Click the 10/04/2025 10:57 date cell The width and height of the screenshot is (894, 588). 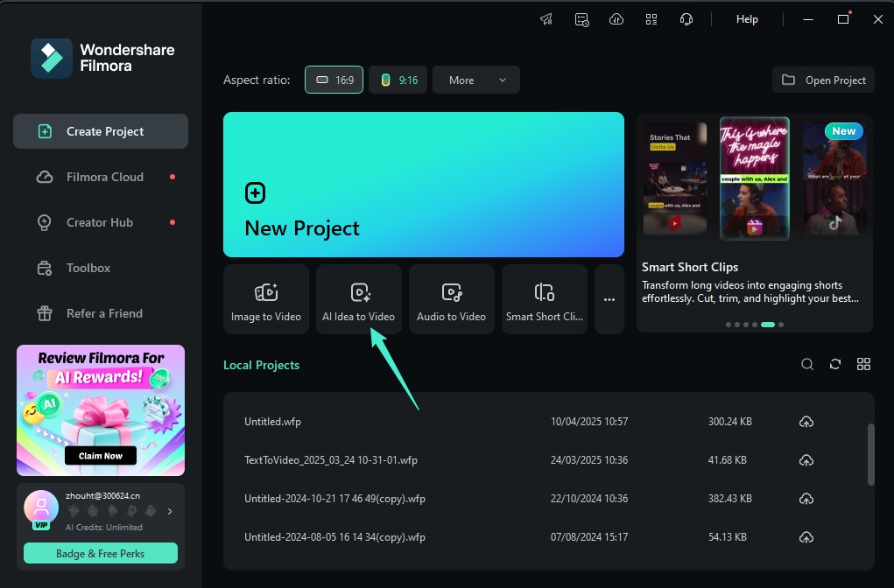[x=589, y=422]
